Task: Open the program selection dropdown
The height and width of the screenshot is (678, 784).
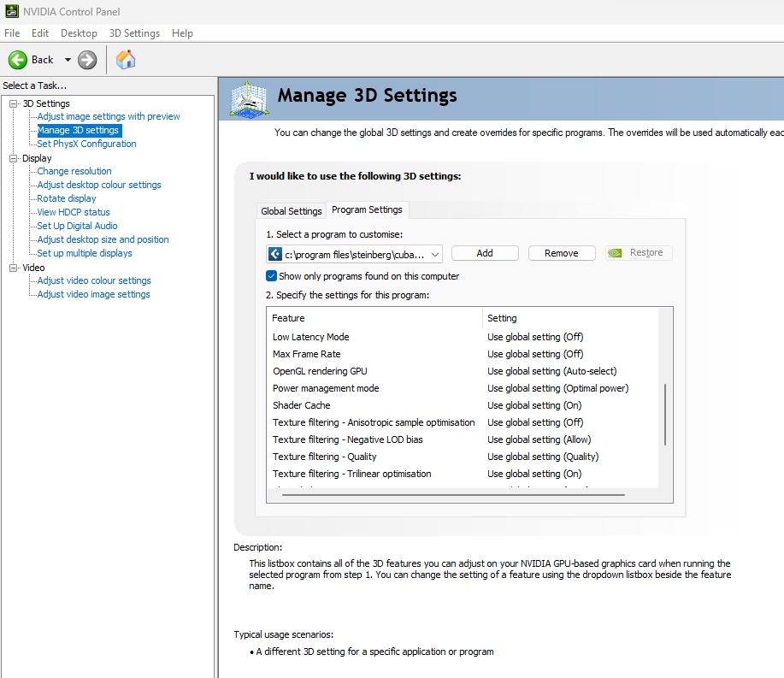Action: (434, 253)
